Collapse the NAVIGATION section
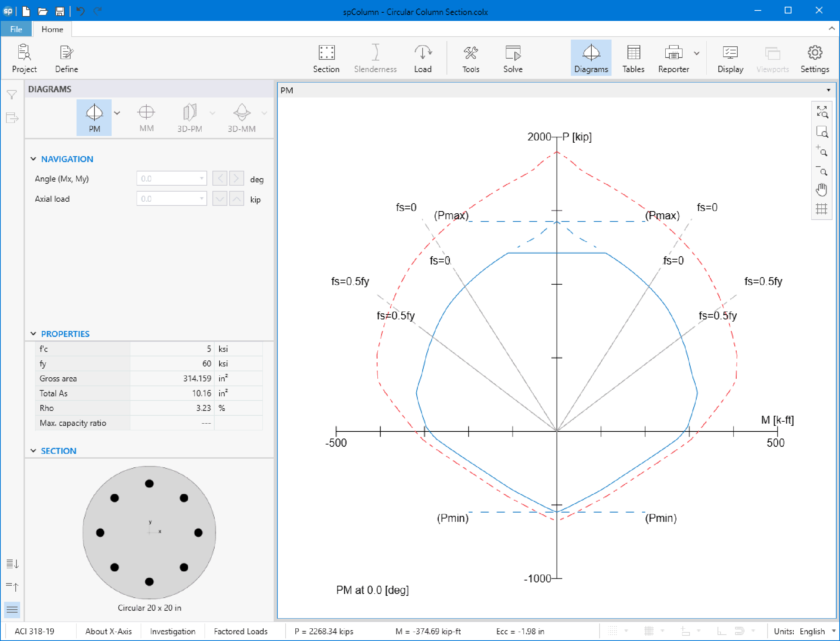Viewport: 840px width, 641px height. click(33, 159)
